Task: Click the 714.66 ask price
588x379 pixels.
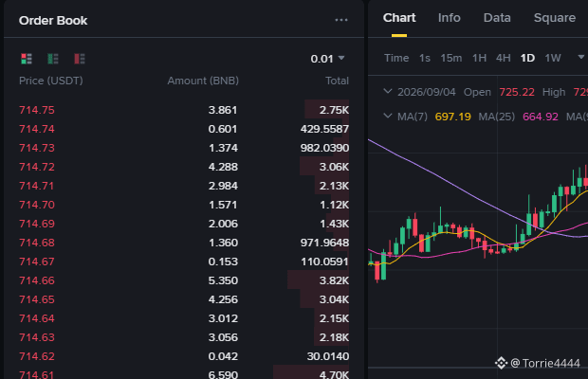Action: [x=37, y=280]
